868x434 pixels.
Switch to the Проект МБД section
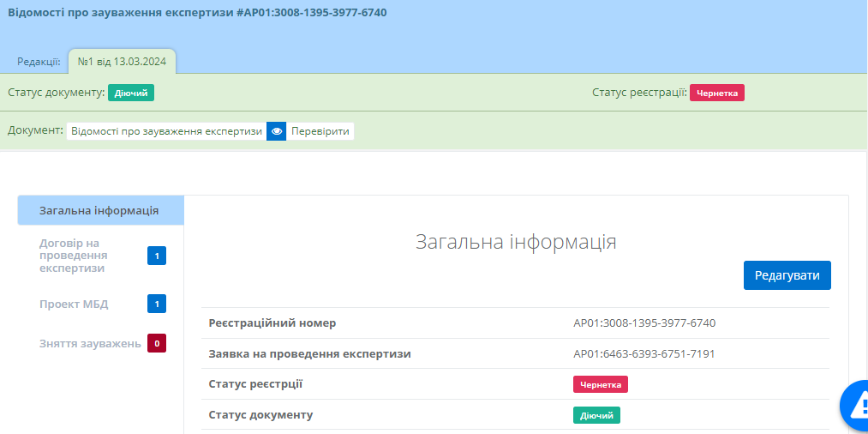[74, 304]
